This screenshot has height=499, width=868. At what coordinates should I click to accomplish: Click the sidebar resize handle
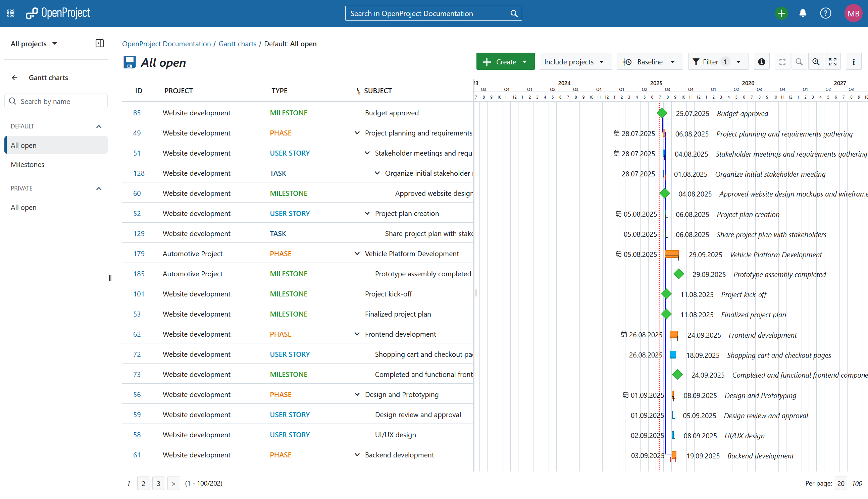click(110, 278)
